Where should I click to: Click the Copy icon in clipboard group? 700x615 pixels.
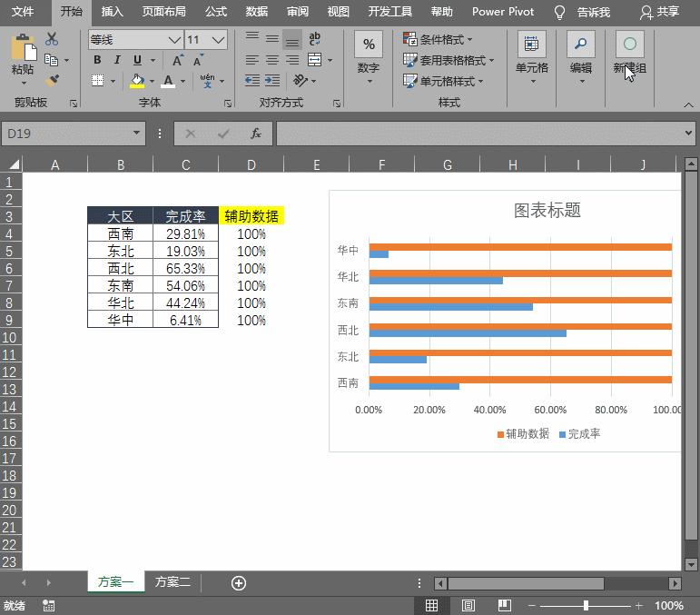click(52, 60)
